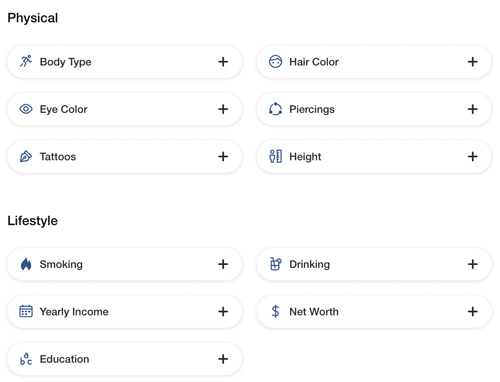Expand Piercings with its plus sign
The height and width of the screenshot is (382, 500).
point(472,109)
